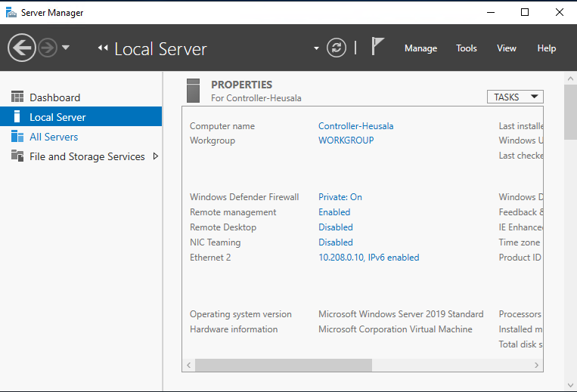Click the 'Hardware information' label
Screen dimensions: 577x392
pyautogui.click(x=234, y=329)
